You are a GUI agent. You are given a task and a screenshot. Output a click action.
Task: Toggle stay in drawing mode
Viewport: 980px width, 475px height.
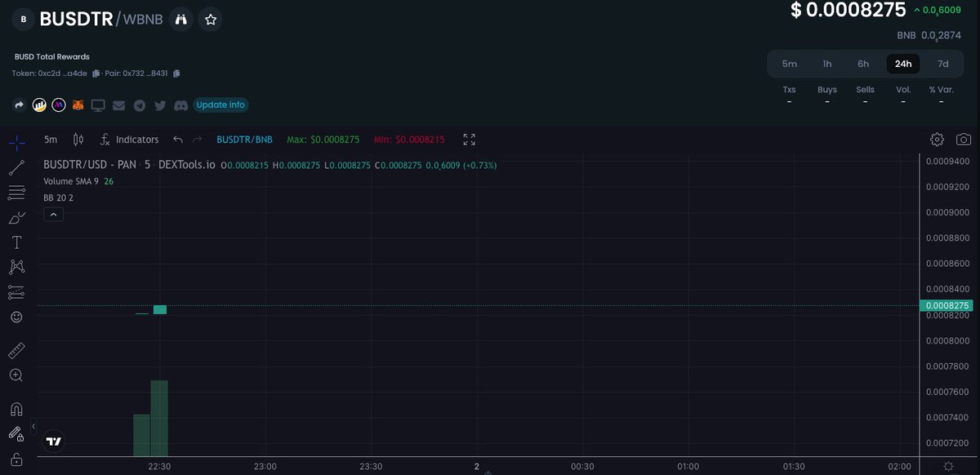(16, 434)
